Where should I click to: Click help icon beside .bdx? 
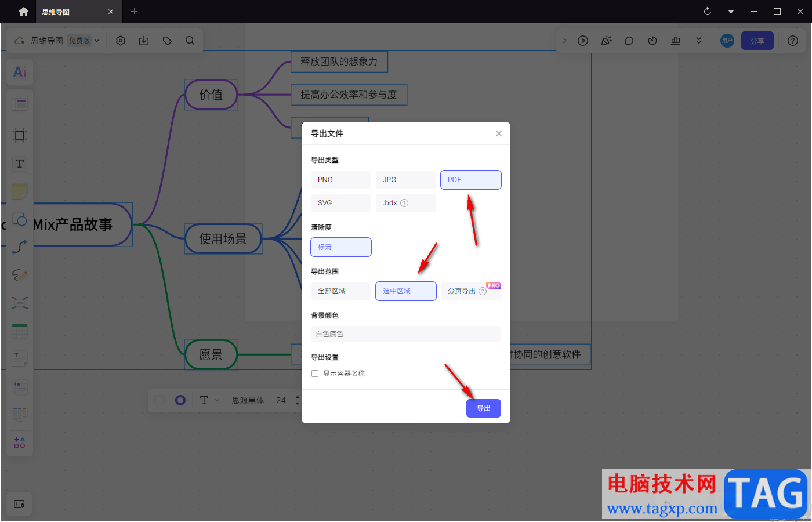pyautogui.click(x=404, y=203)
